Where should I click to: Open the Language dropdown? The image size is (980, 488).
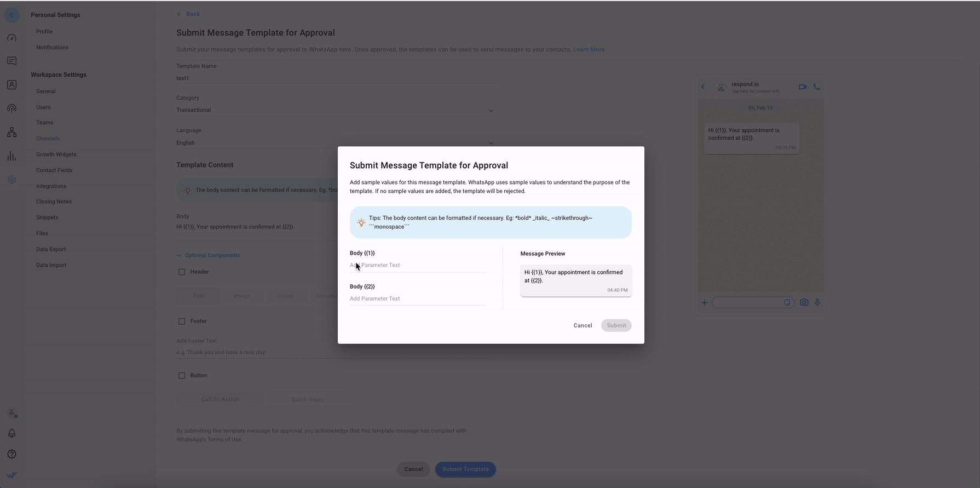(x=335, y=143)
